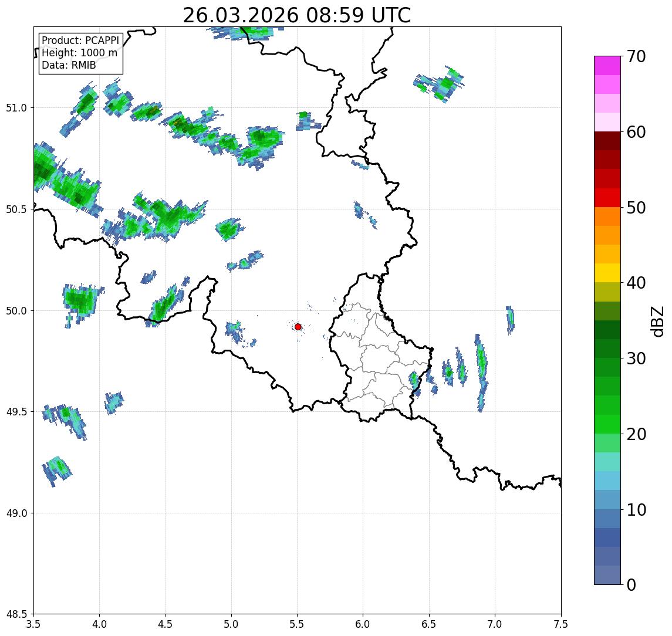672x636 pixels.
Task: Click the rain echo in the top-right corner
Action: tap(440, 84)
